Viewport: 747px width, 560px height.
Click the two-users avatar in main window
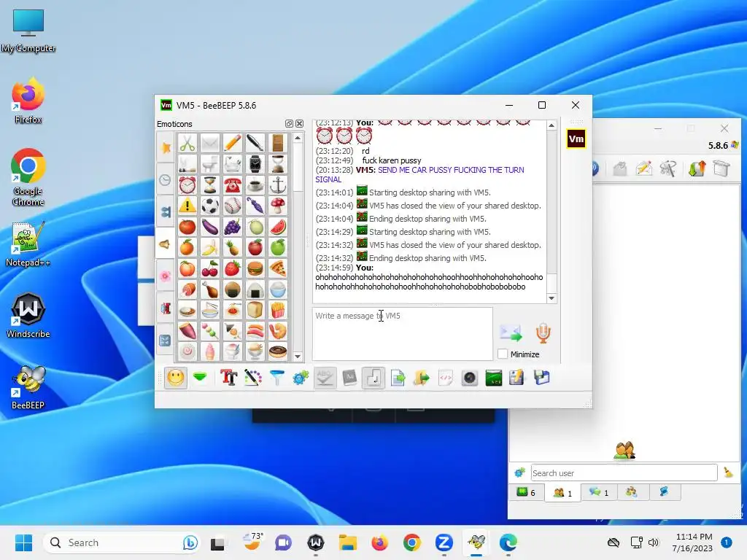[x=624, y=450]
